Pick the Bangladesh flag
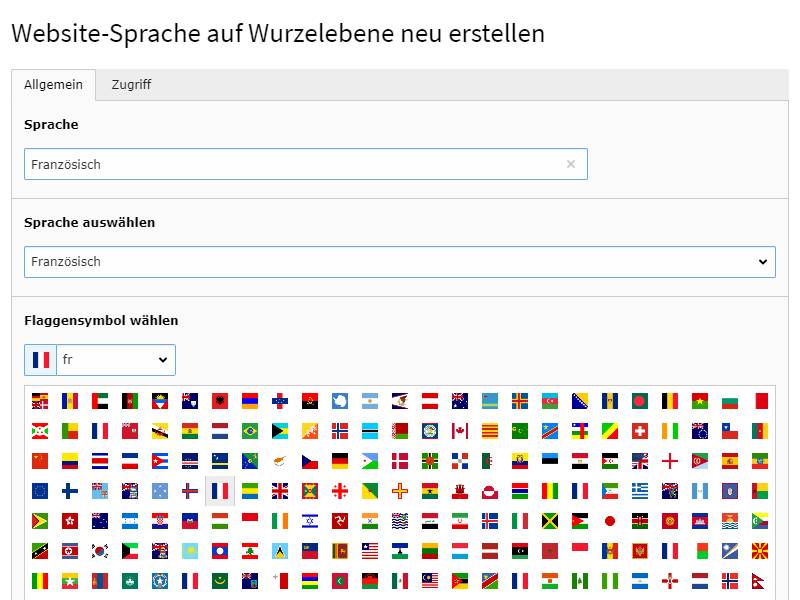Image resolution: width=800 pixels, height=600 pixels. [x=640, y=401]
